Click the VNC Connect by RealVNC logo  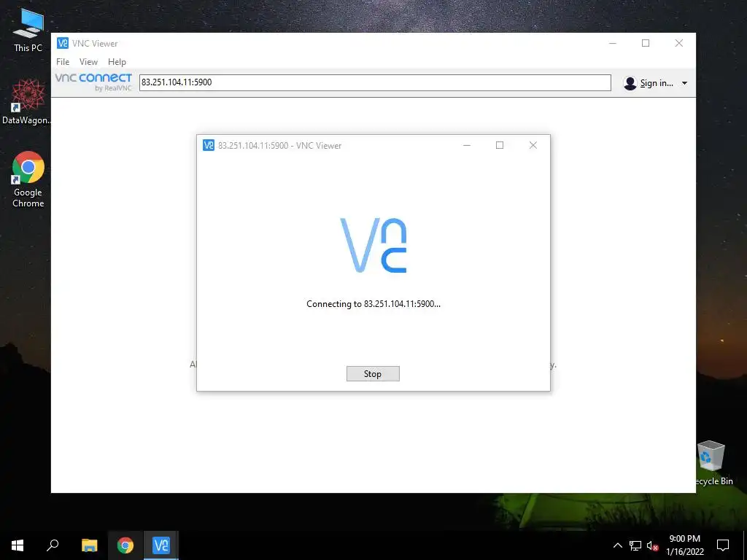click(x=93, y=82)
